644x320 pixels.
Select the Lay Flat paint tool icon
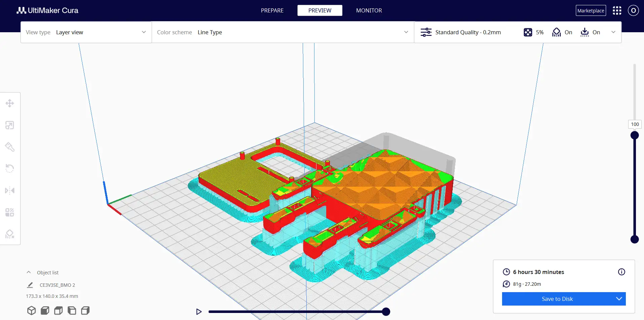tap(10, 147)
